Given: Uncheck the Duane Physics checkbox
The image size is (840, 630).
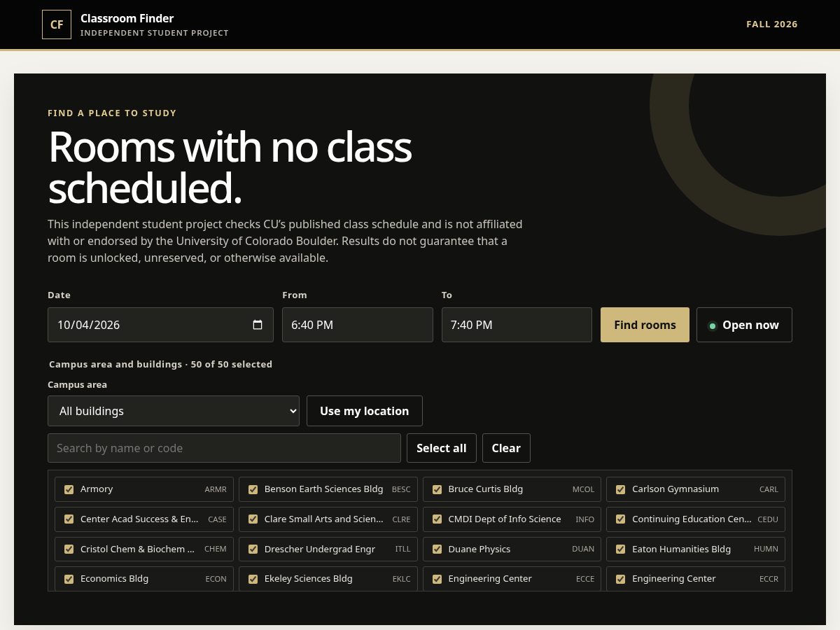Looking at the screenshot, I should click(437, 549).
